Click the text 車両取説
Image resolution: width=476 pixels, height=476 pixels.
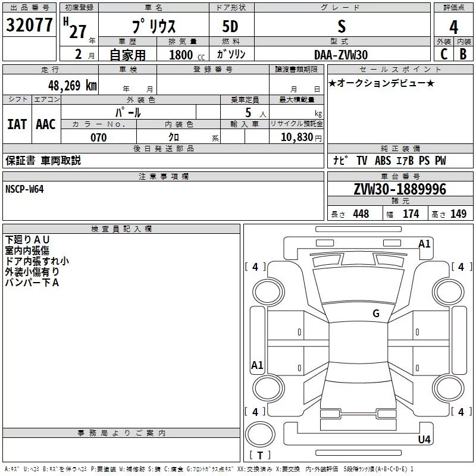(x=61, y=161)
